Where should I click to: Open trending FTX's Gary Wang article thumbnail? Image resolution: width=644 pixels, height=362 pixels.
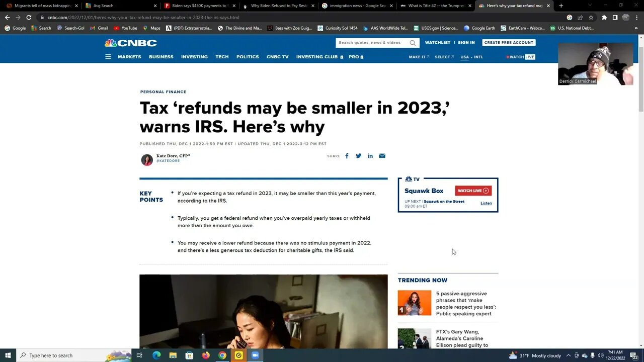pos(415,339)
